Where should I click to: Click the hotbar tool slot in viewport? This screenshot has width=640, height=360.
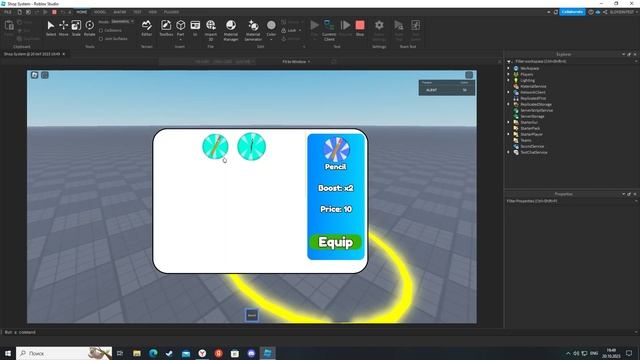pyautogui.click(x=252, y=315)
